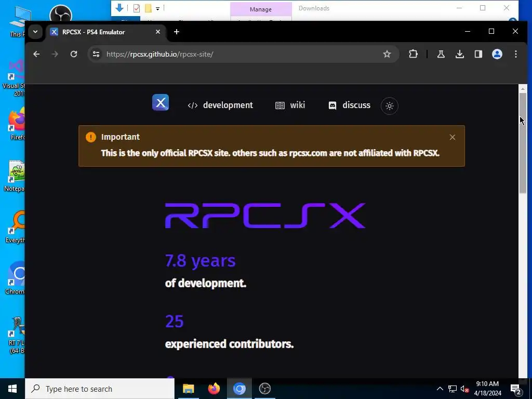Open the notification center icon
Screen dimensions: 532x399
pos(516,389)
